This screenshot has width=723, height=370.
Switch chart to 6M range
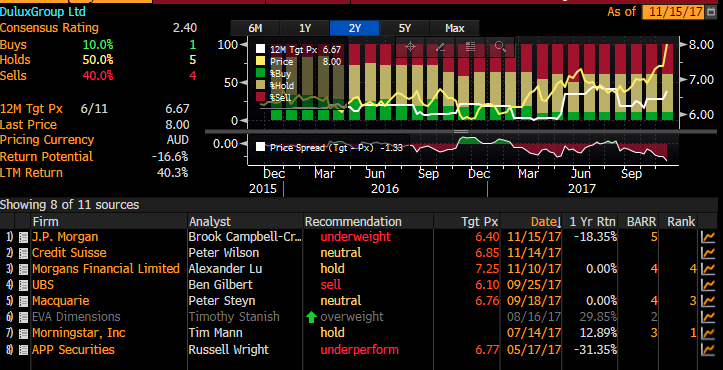tap(255, 28)
